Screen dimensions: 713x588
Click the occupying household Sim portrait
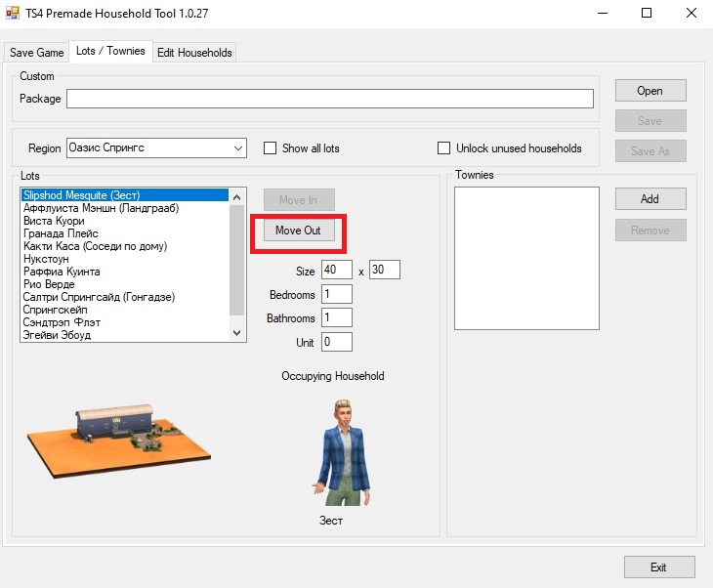(338, 451)
